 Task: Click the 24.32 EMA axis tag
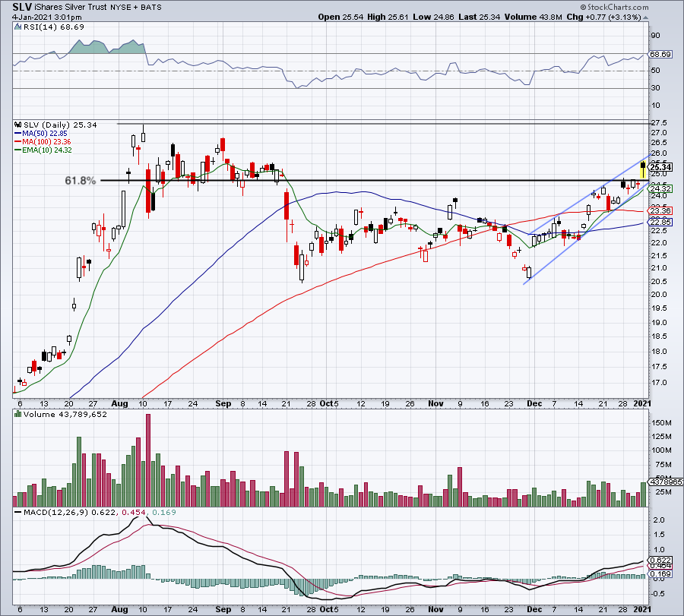[660, 189]
